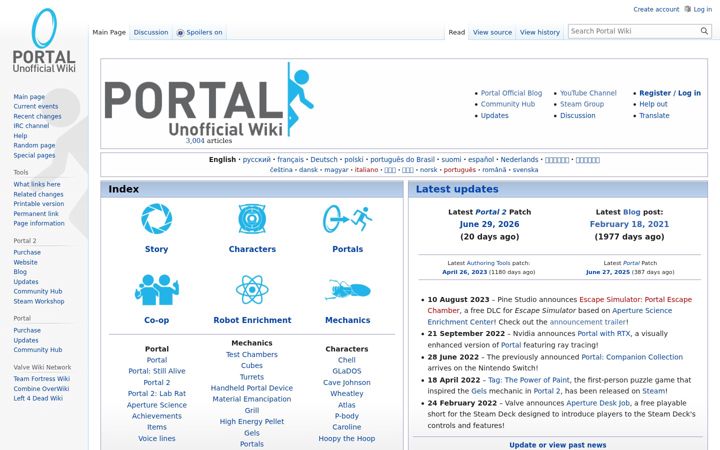Click the large Portal banner logo
The height and width of the screenshot is (450, 720).
point(209,100)
